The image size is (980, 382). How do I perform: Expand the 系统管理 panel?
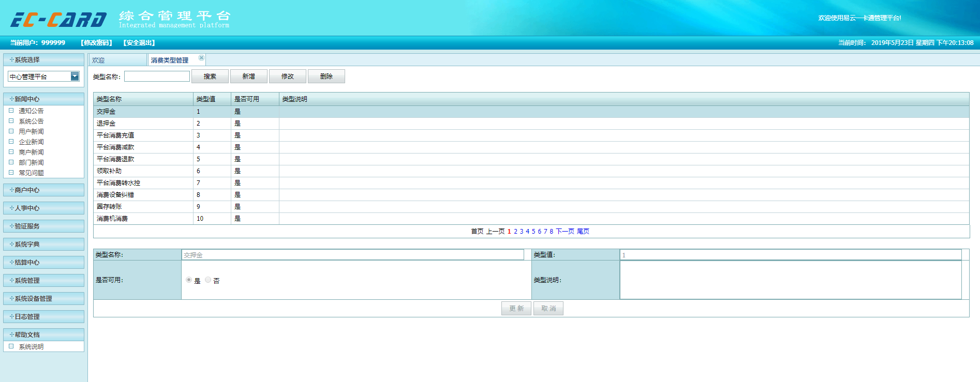click(43, 280)
